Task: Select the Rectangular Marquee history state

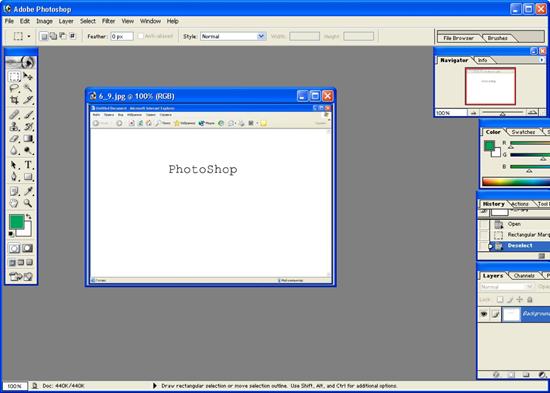Action: [519, 235]
